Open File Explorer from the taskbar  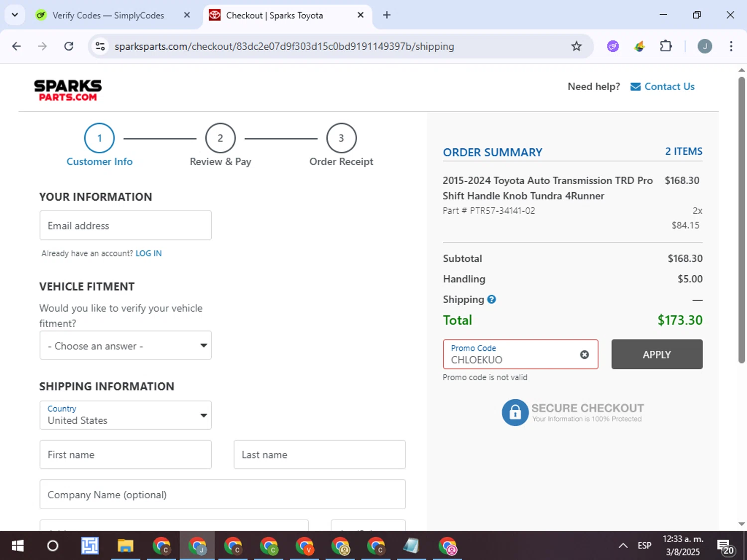(x=125, y=546)
